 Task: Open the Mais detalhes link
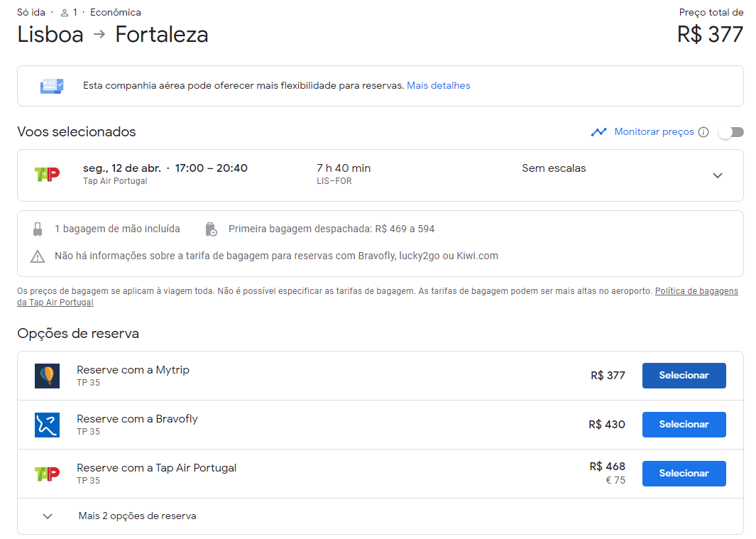pos(439,86)
